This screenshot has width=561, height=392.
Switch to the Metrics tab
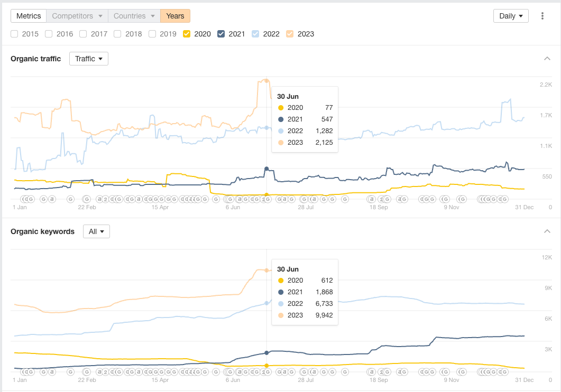(x=29, y=16)
